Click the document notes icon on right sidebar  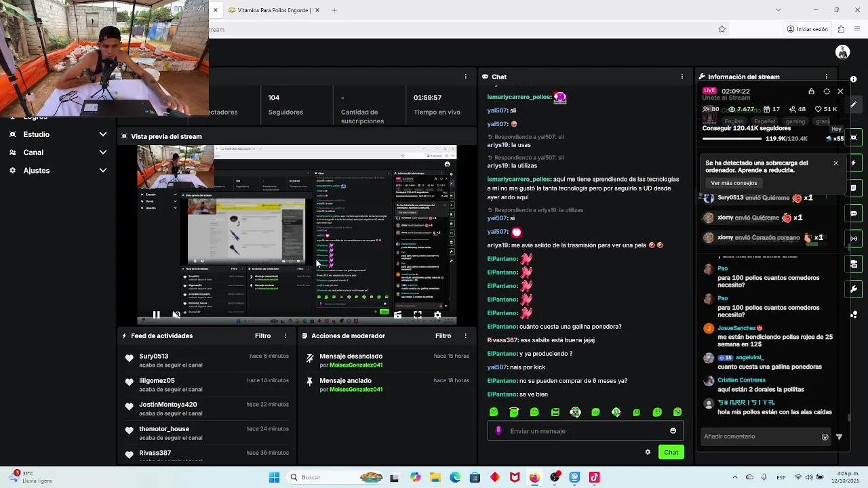854,188
